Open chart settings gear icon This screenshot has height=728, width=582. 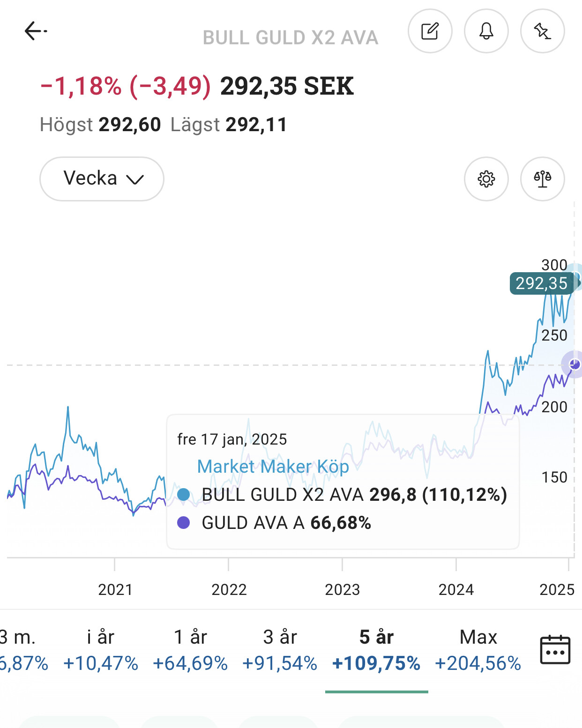pyautogui.click(x=486, y=179)
